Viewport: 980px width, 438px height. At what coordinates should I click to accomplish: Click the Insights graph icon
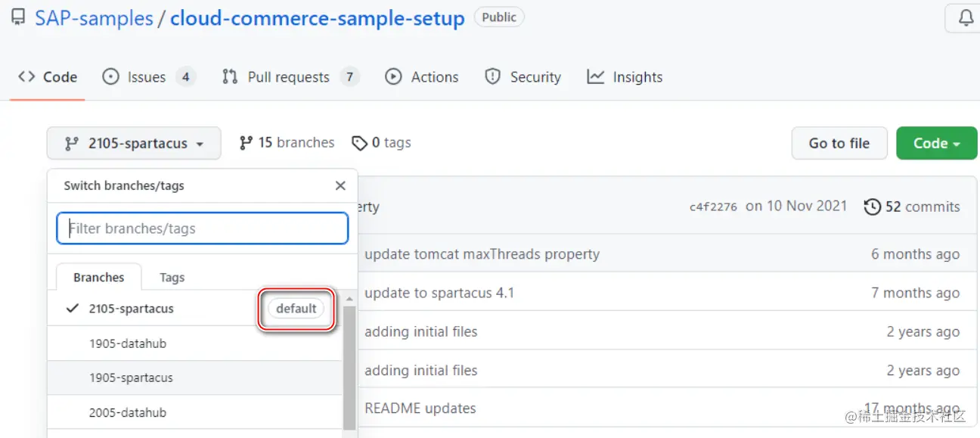(x=596, y=76)
